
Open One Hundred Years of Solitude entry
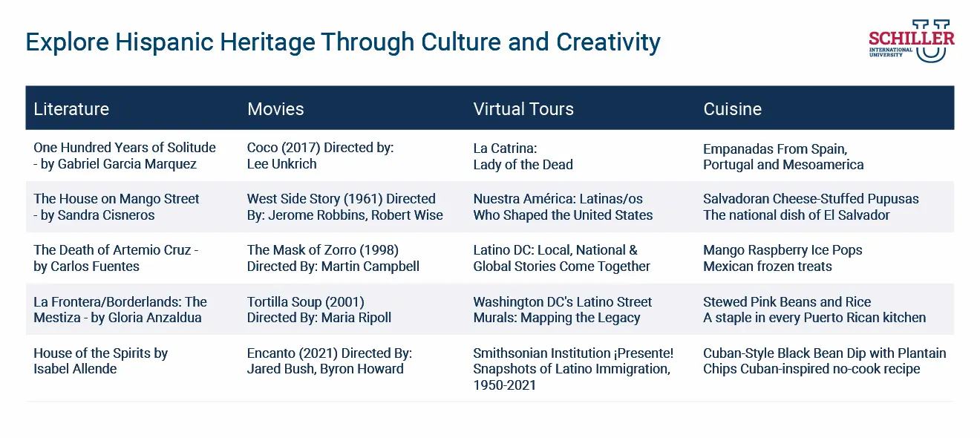click(x=124, y=155)
